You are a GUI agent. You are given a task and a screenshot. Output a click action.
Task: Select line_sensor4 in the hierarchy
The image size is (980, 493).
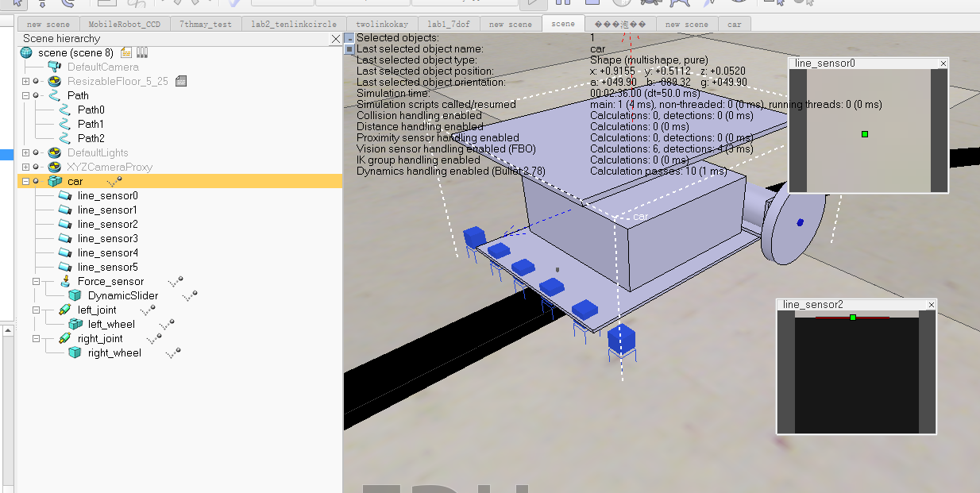(108, 253)
